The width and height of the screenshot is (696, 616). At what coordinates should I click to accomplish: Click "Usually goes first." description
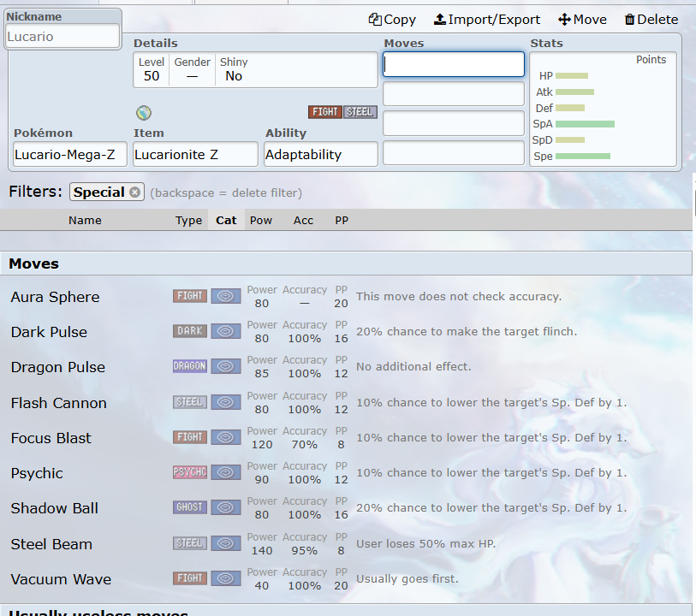pos(407,578)
